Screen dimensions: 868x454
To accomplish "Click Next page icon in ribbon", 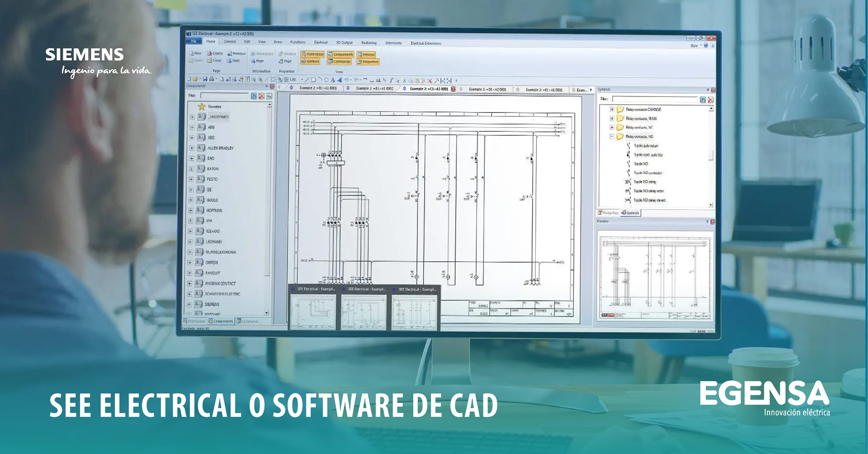I will 229,61.
